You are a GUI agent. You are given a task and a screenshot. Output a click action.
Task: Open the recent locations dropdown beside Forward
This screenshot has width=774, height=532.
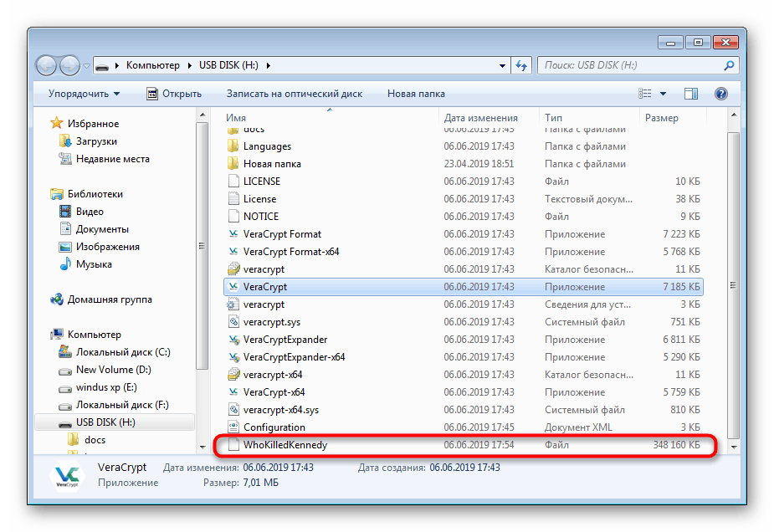[x=86, y=65]
